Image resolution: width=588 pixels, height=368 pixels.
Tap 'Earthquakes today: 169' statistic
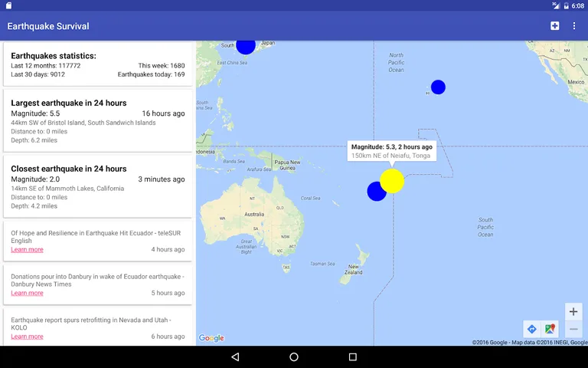point(151,74)
